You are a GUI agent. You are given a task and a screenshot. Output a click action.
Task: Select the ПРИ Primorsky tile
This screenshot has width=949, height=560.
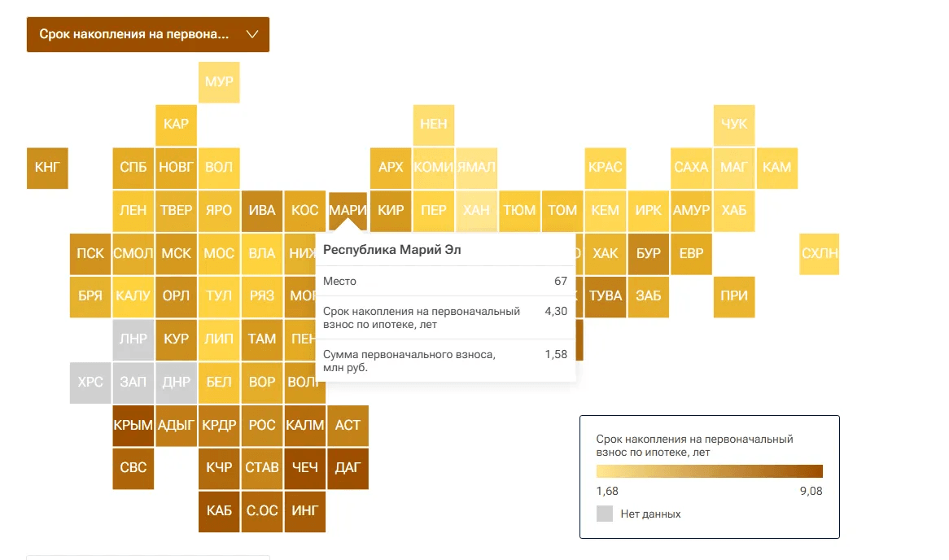tap(734, 296)
